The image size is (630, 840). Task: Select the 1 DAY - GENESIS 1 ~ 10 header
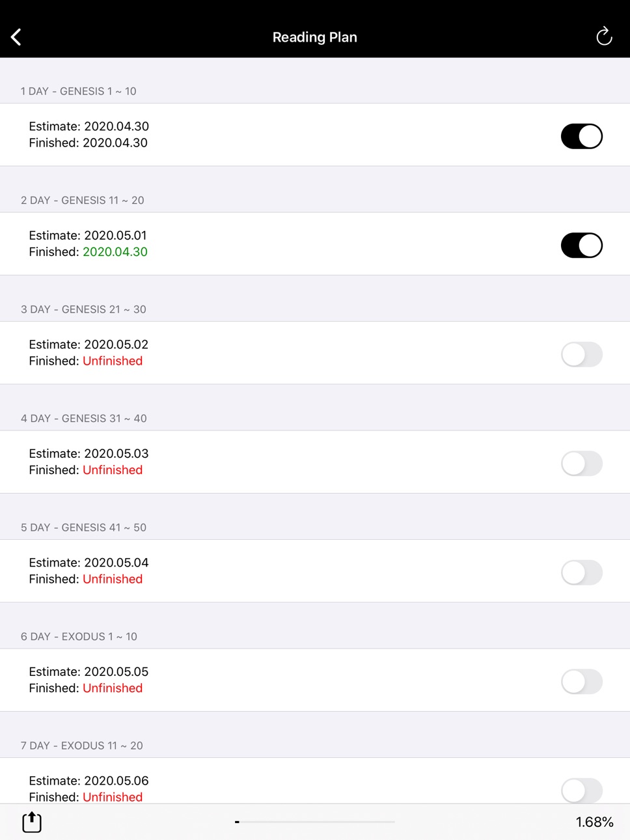point(79,91)
